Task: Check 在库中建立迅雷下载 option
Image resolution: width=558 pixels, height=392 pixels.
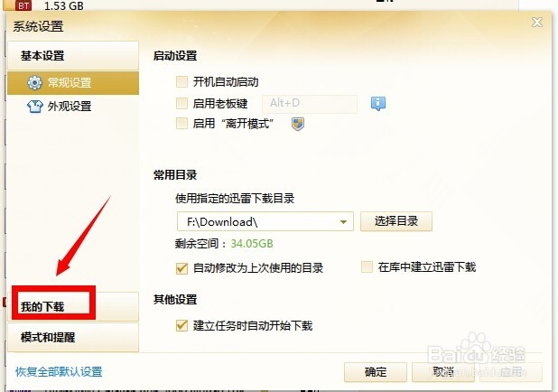Action: pos(367,266)
